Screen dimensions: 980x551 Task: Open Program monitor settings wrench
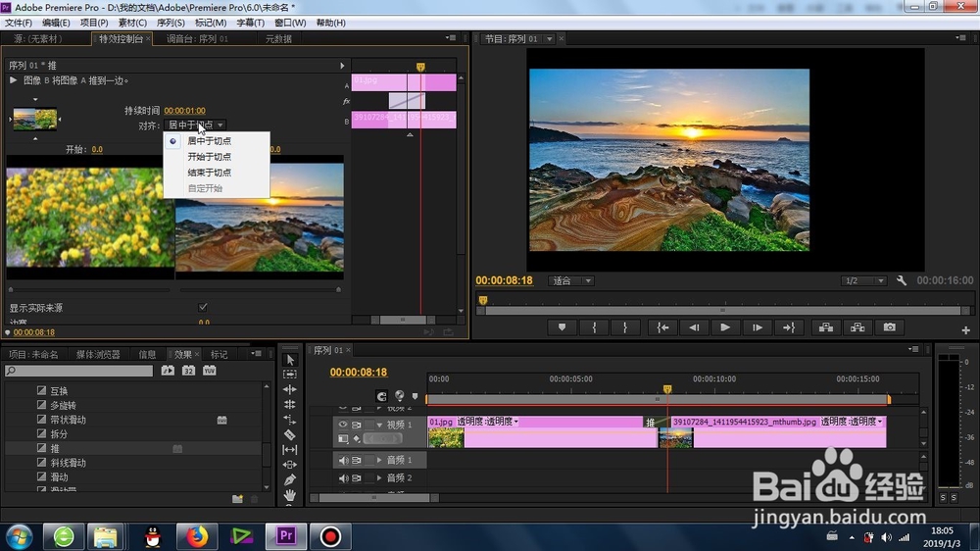click(902, 280)
